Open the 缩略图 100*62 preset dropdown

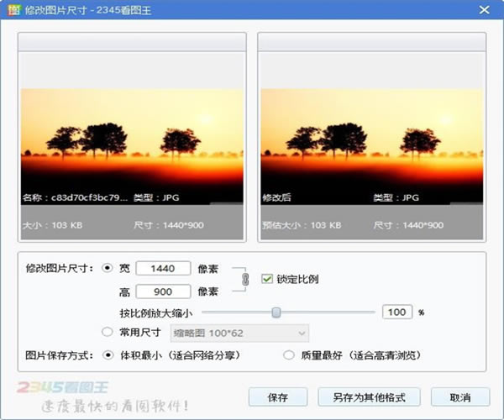239,333
